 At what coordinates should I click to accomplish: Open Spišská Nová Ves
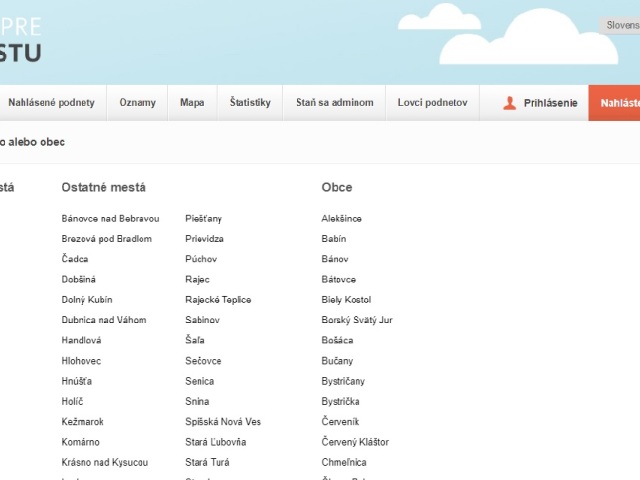click(x=223, y=422)
